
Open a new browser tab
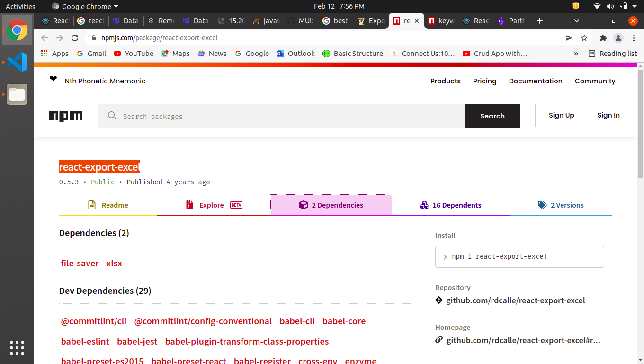coord(540,21)
